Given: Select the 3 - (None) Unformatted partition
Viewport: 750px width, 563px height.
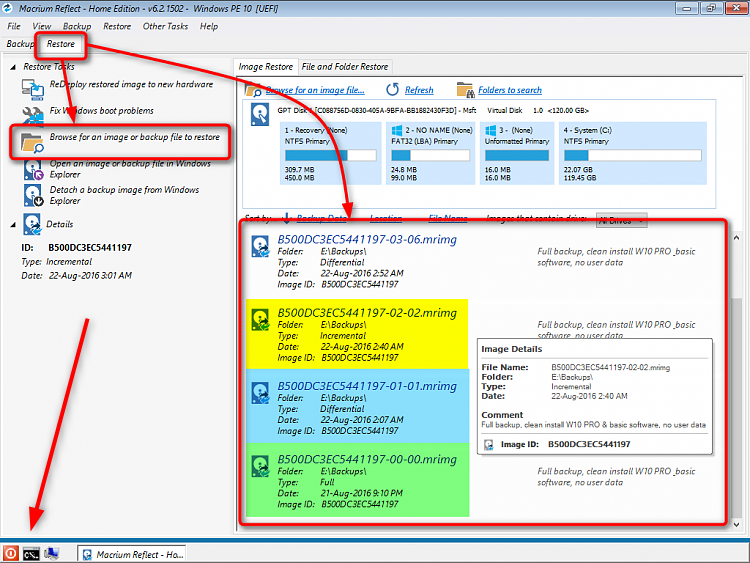Looking at the screenshot, I should click(x=517, y=153).
